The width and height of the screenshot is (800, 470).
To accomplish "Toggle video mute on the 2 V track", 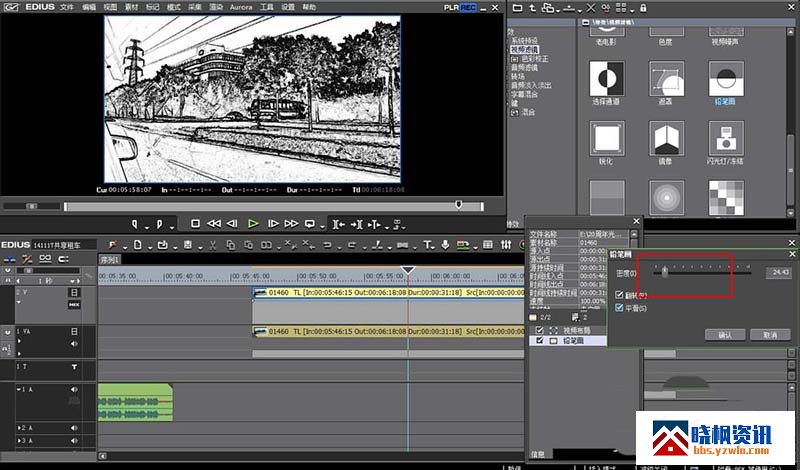I will pyautogui.click(x=74, y=292).
